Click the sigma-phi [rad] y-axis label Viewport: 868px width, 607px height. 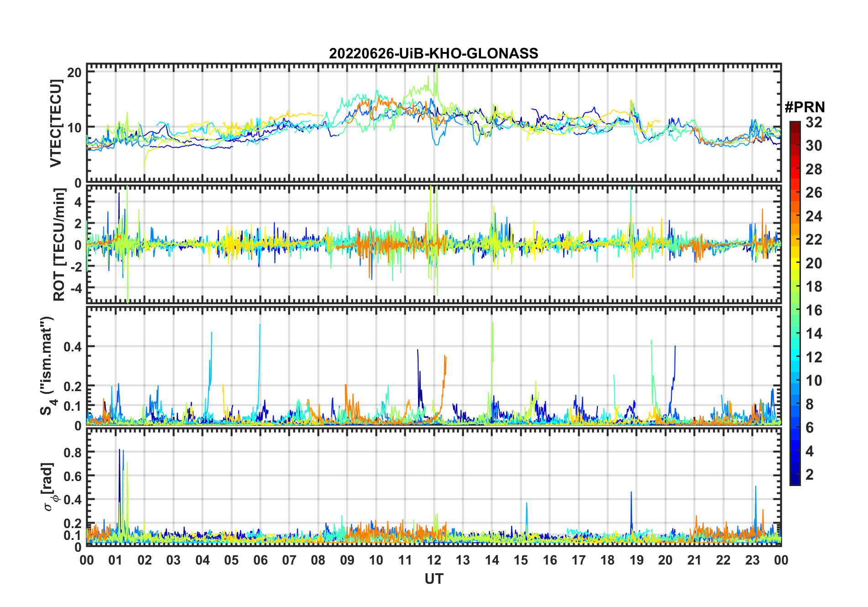pyautogui.click(x=50, y=487)
